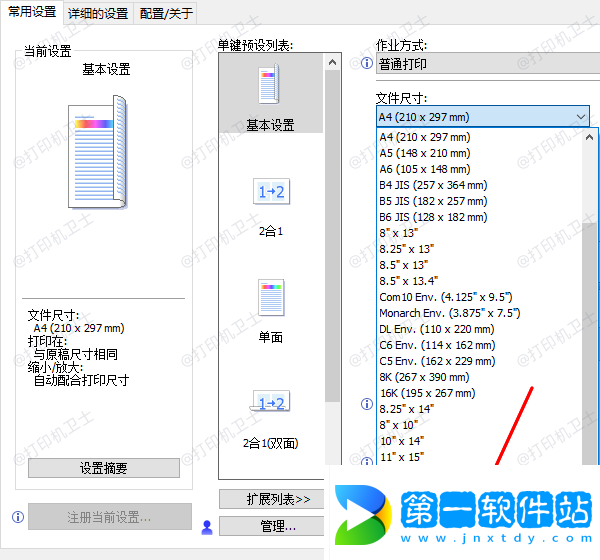Image resolution: width=600 pixels, height=560 pixels.
Task: Select the 单面 preset icon
Action: [271, 297]
